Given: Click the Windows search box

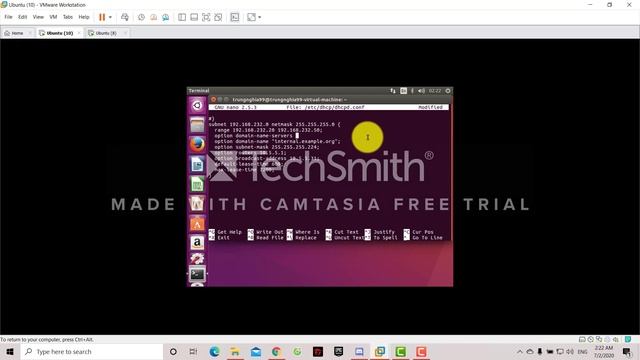Looking at the screenshot, I should click(92, 351).
